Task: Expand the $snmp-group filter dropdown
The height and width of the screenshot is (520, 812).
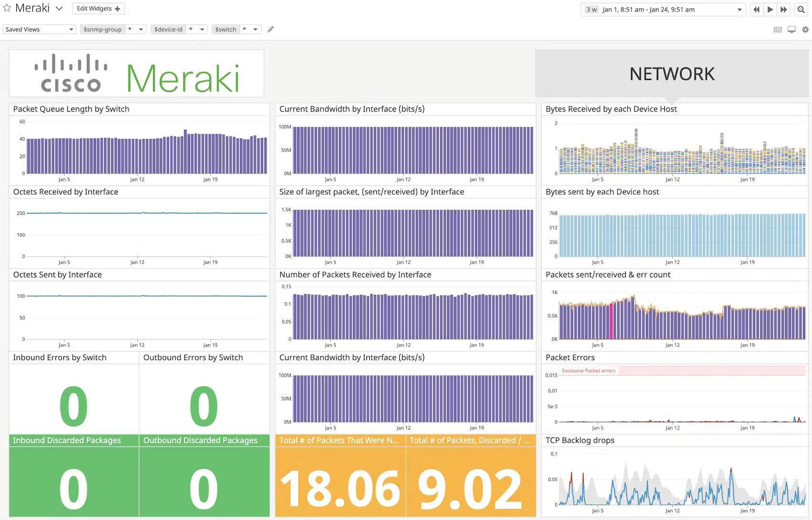Action: tap(141, 29)
